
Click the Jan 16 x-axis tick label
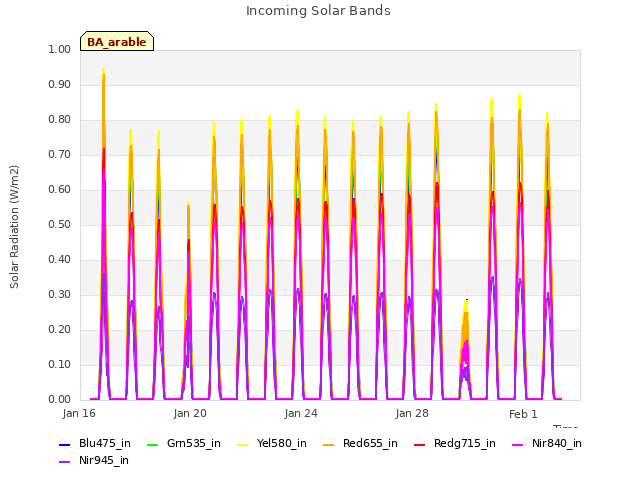pyautogui.click(x=79, y=413)
